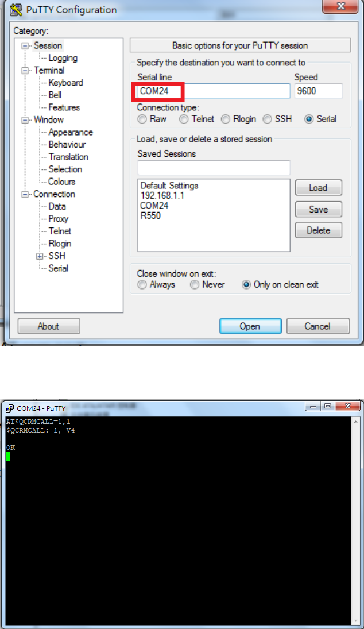Collapse the Connection category node

point(25,195)
